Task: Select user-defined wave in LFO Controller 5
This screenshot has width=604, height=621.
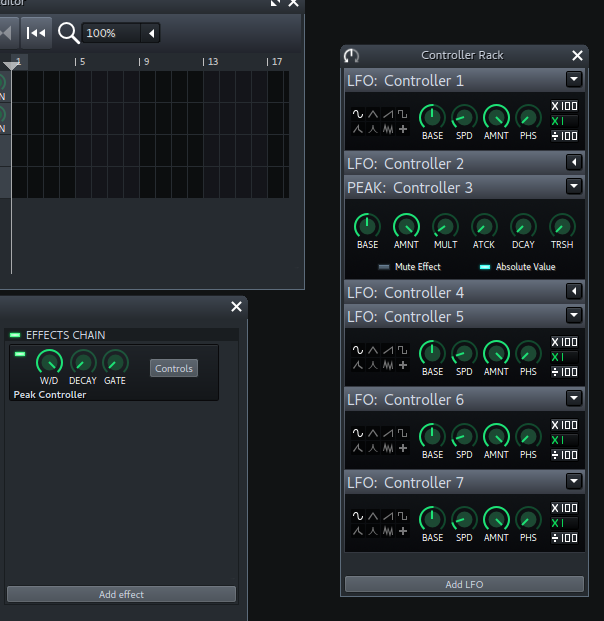Action: coord(403,365)
